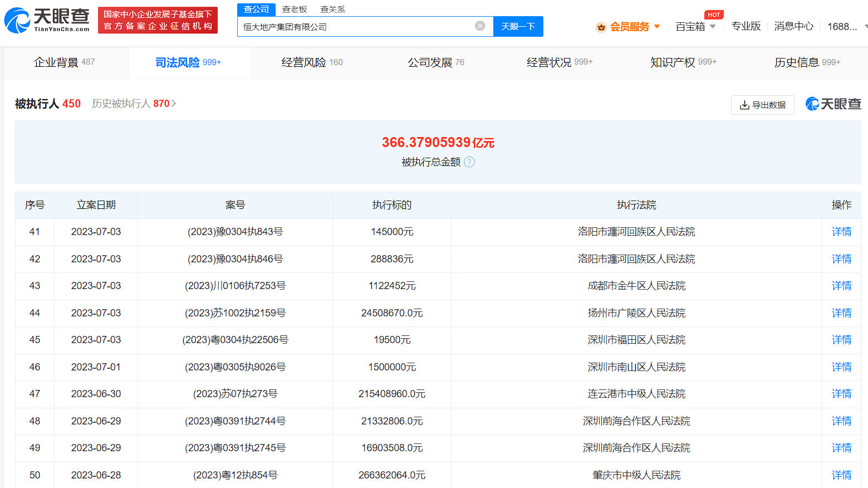Screen dimensions: 868x488
Task: Expand the 百宝箱 dropdown menu
Action: coord(713,27)
